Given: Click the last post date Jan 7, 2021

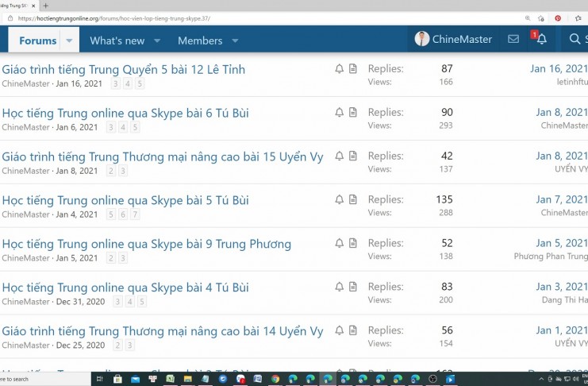Looking at the screenshot, I should coord(562,199).
